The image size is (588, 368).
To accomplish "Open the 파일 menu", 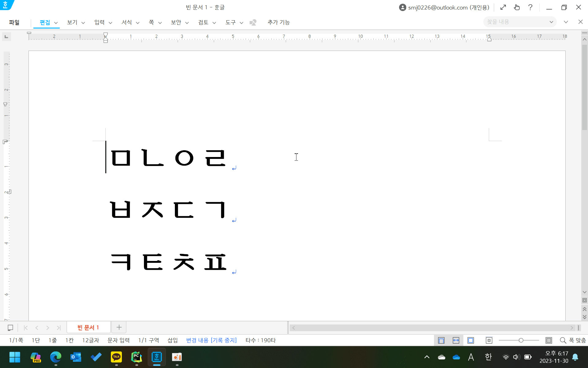I will pyautogui.click(x=14, y=22).
